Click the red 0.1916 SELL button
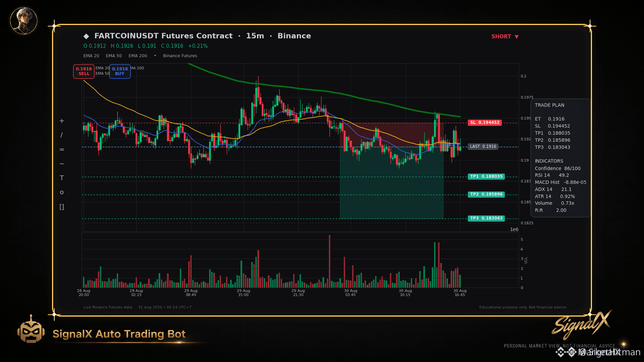 (x=84, y=71)
